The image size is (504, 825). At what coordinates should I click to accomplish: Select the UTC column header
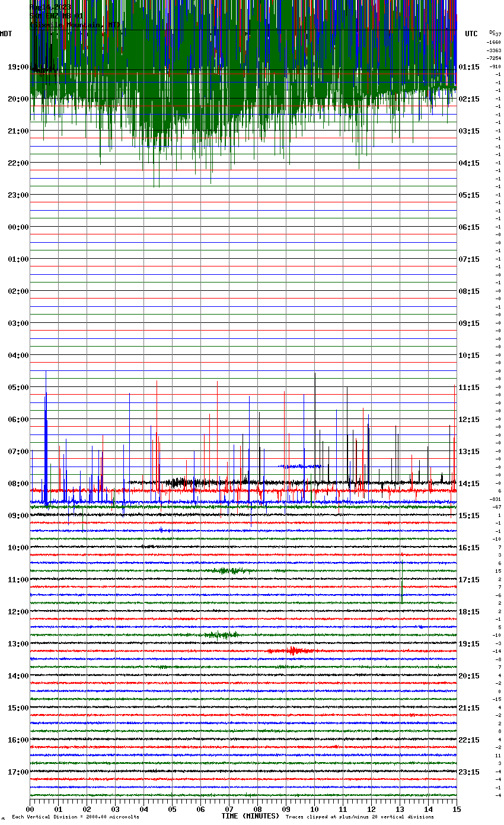click(x=471, y=34)
